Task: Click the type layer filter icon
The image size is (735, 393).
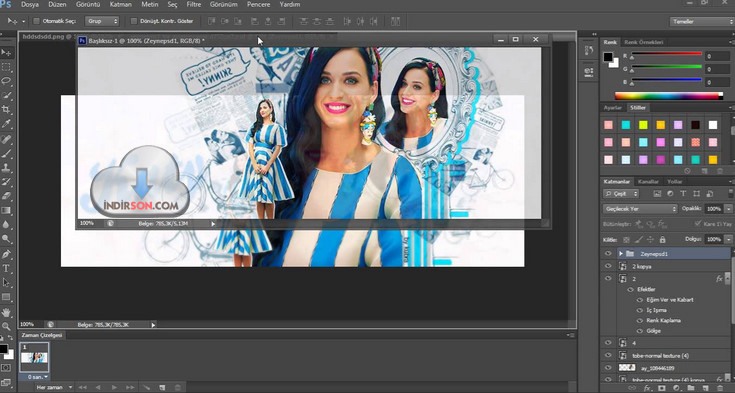Action: 683,193
